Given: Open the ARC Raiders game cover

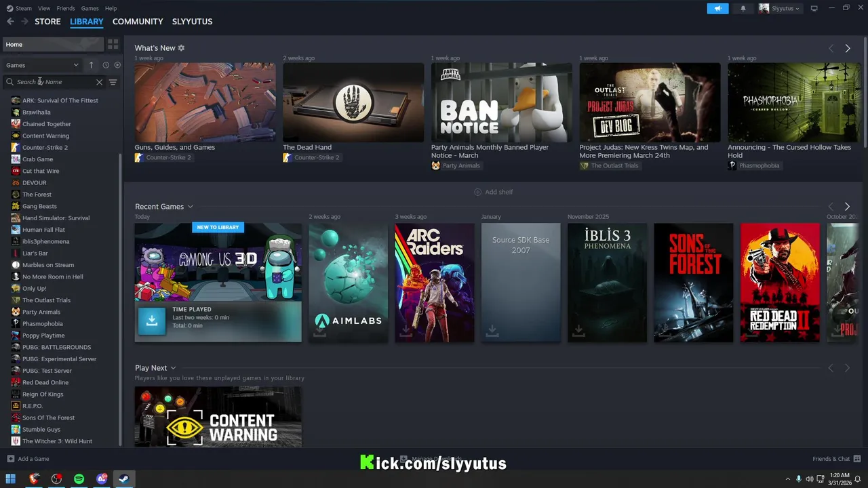Looking at the screenshot, I should coord(435,283).
